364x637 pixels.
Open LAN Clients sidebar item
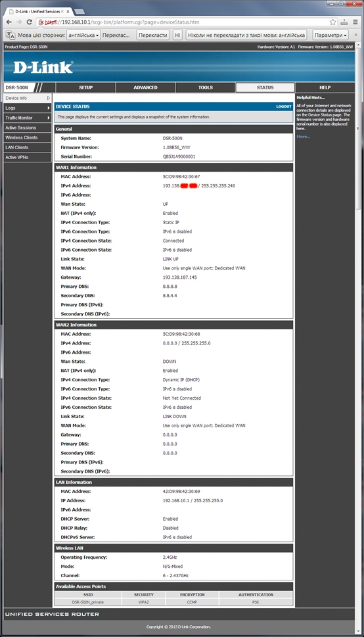[28, 147]
